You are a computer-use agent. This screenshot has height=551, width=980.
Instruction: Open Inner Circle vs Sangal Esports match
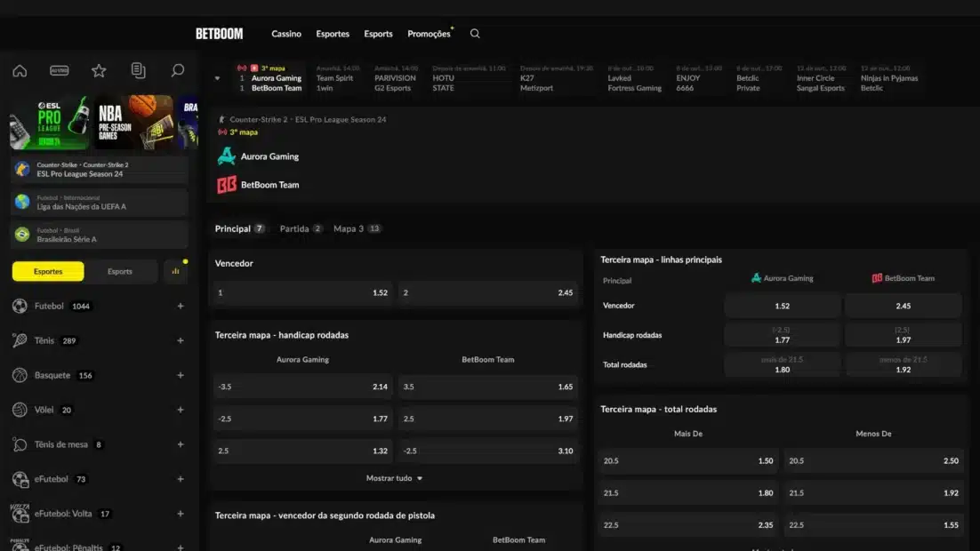[x=821, y=79]
